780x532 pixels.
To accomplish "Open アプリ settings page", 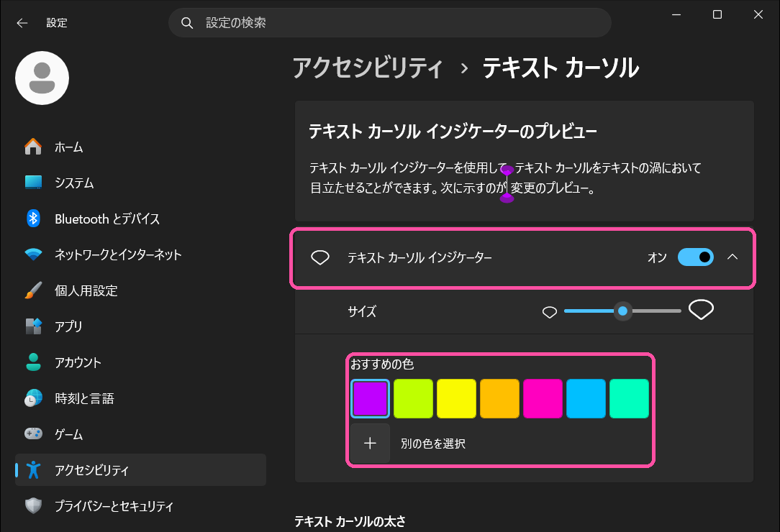I will click(140, 326).
